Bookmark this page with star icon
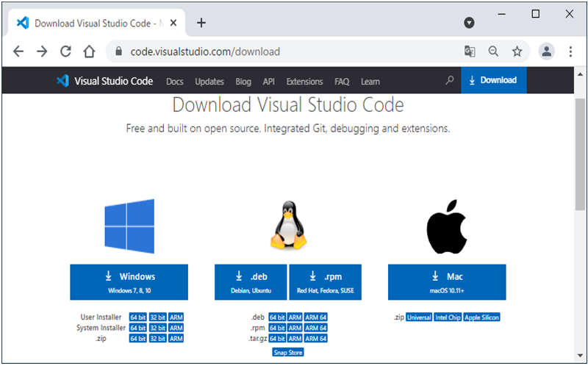This screenshot has width=588, height=366. tap(517, 51)
